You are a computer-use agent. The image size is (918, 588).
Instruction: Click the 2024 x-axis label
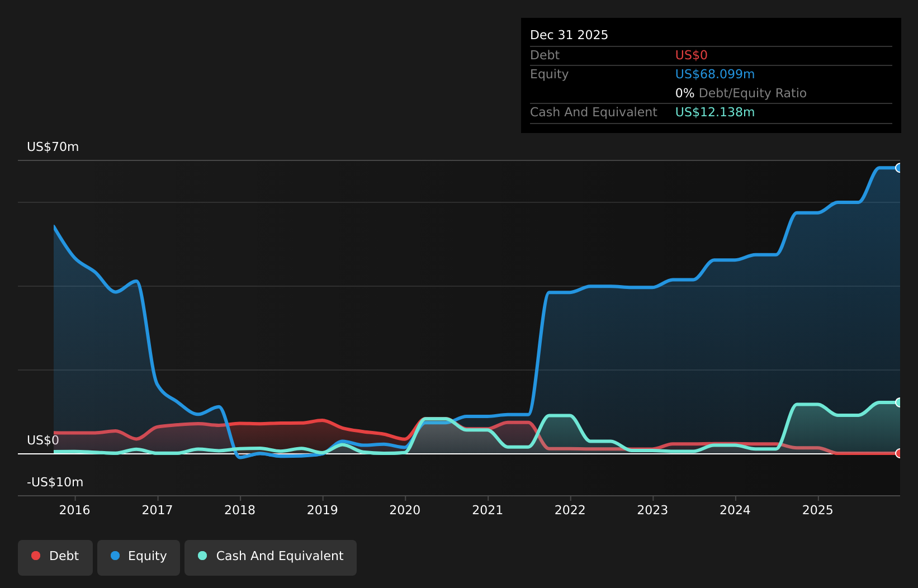click(735, 510)
